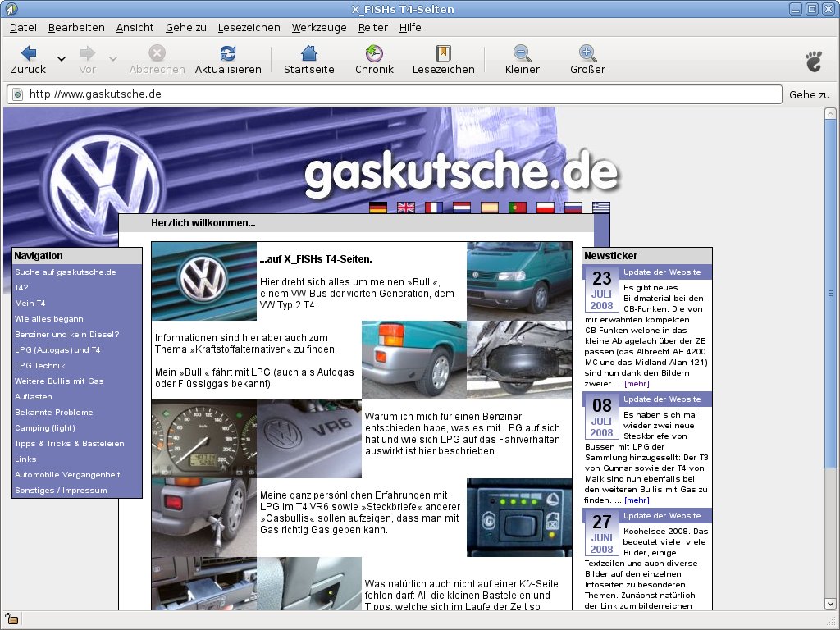Go to Startseite home icon
Image resolution: width=840 pixels, height=630 pixels.
tap(309, 52)
